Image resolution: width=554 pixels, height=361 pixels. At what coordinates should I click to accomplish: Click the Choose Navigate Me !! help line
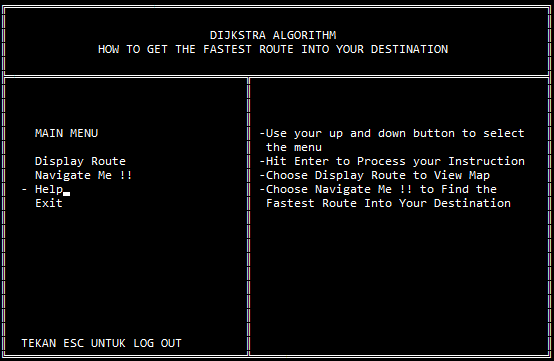coord(378,189)
